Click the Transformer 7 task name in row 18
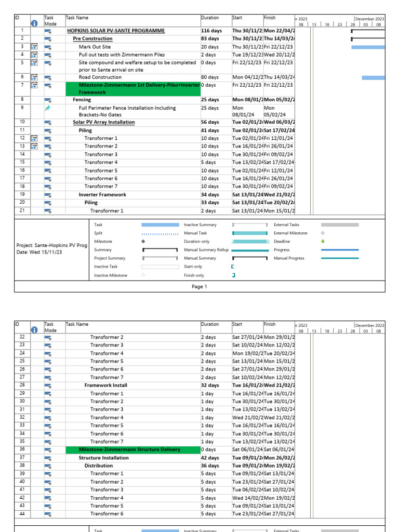 pyautogui.click(x=101, y=187)
